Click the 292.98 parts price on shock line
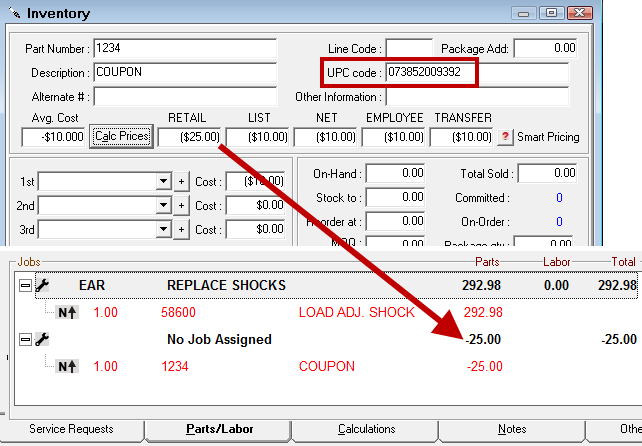Viewport: 642px width, 446px height. [x=483, y=312]
